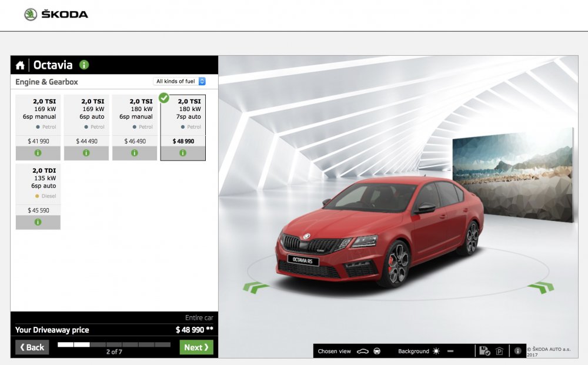The width and height of the screenshot is (588, 365).
Task: Show info for $48 990 engine option
Action: (183, 153)
